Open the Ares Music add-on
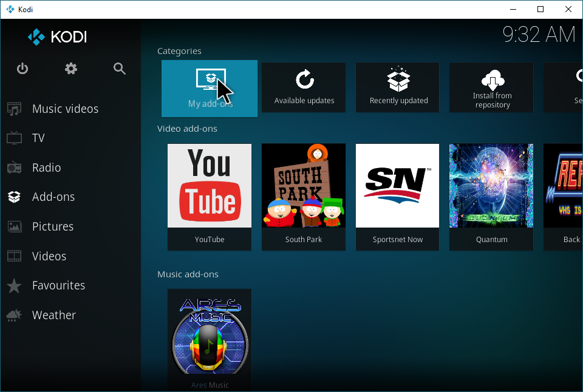 coord(210,339)
